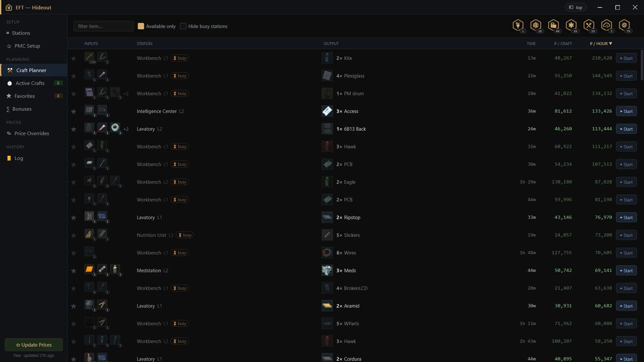
Task: Click 'Flea · updated 21h ago' status text
Action: tap(34, 356)
